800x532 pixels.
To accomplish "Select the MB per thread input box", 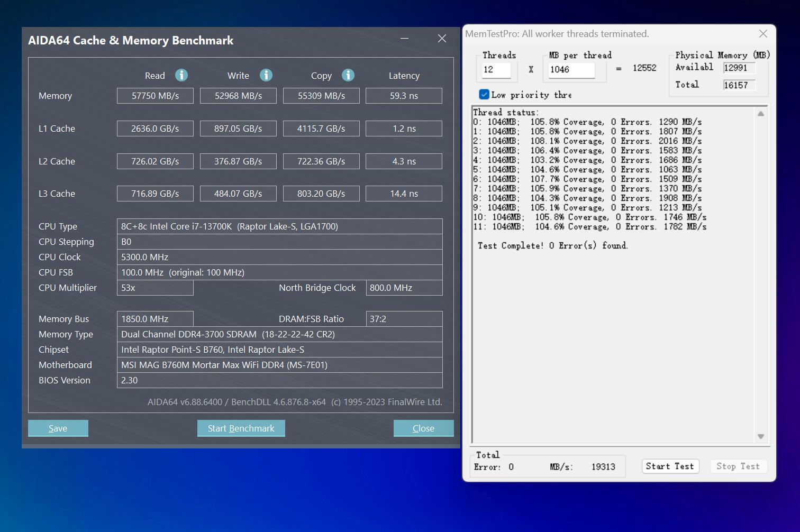I will [x=571, y=70].
